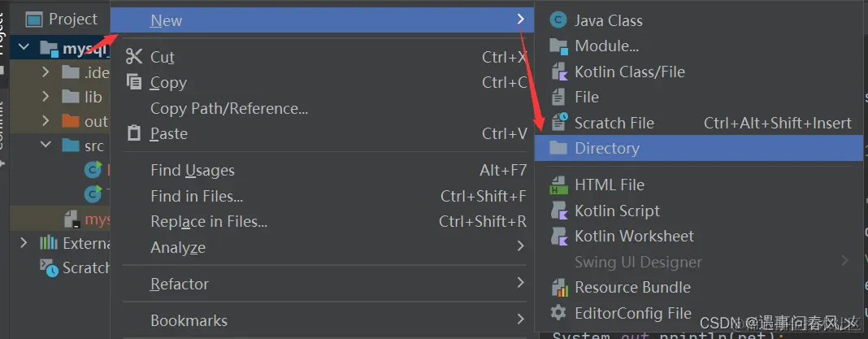This screenshot has width=868, height=339.
Task: Expand the .idea folder node
Action: (46, 72)
